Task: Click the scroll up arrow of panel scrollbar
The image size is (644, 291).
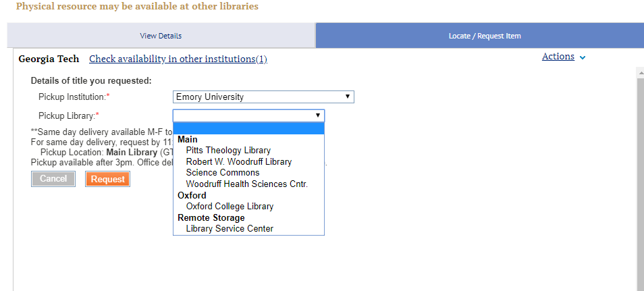Action: click(639, 72)
